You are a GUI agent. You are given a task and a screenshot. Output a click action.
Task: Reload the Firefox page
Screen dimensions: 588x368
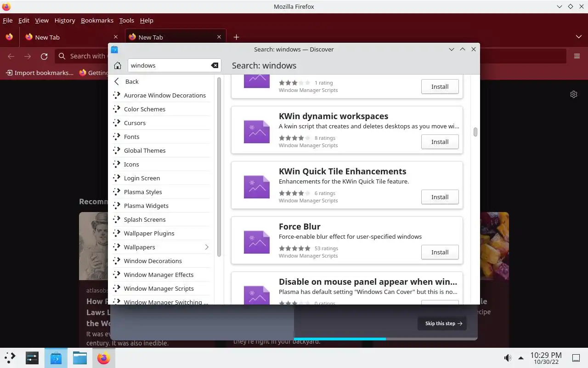pyautogui.click(x=44, y=56)
